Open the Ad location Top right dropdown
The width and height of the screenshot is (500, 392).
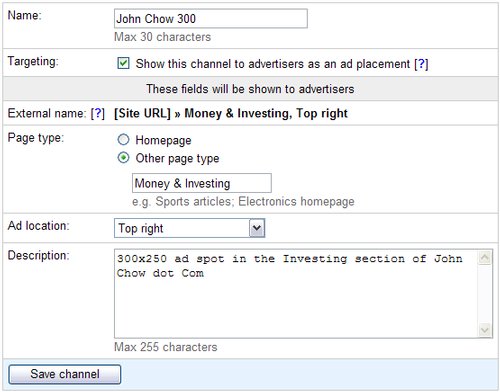click(x=189, y=228)
